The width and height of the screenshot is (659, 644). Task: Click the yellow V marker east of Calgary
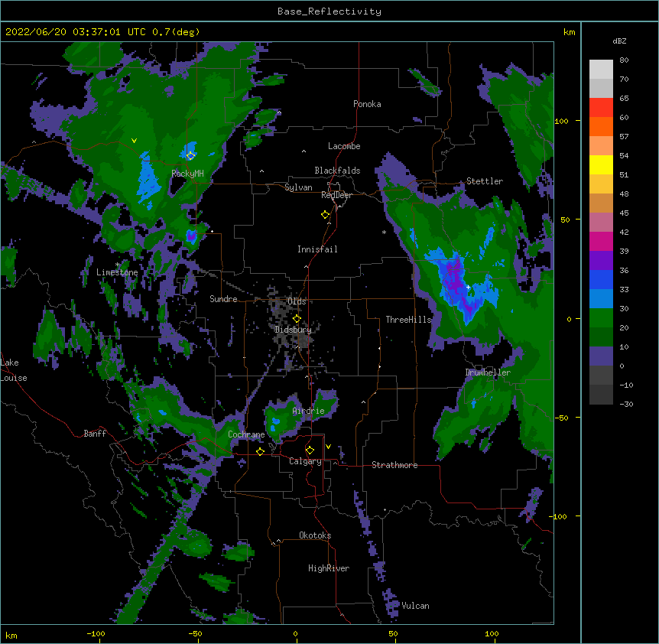pos(328,447)
